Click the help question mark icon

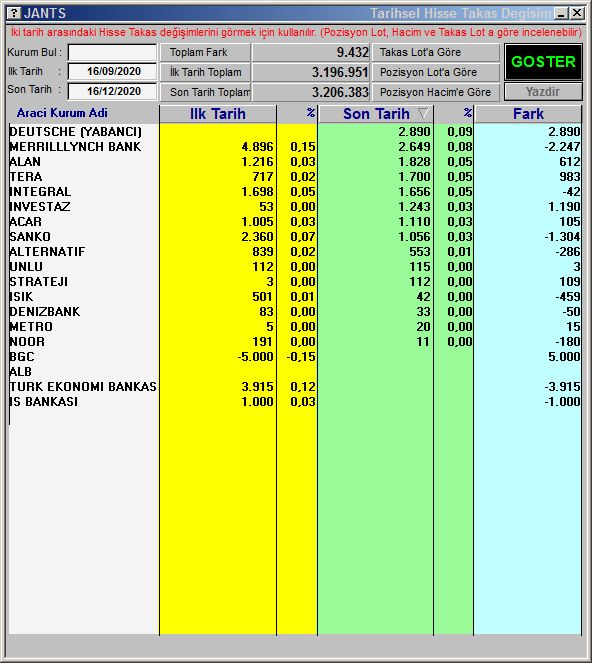coord(14,14)
